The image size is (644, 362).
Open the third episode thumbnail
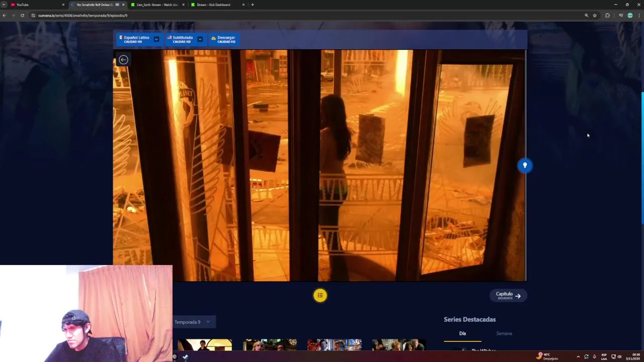click(x=335, y=345)
